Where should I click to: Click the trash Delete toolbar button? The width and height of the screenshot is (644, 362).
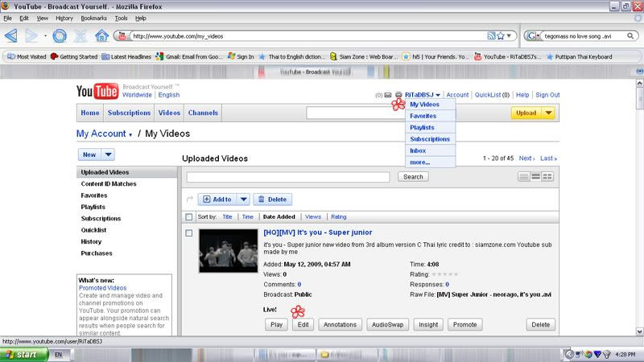pyautogui.click(x=273, y=200)
